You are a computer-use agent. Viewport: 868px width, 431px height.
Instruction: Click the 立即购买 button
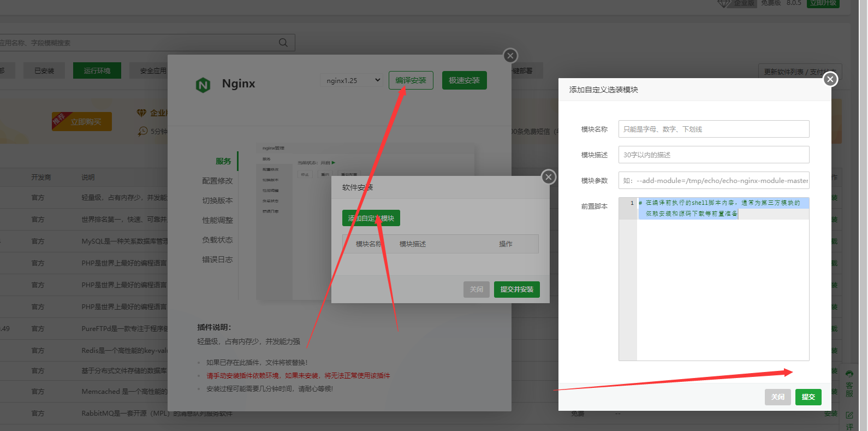point(82,121)
